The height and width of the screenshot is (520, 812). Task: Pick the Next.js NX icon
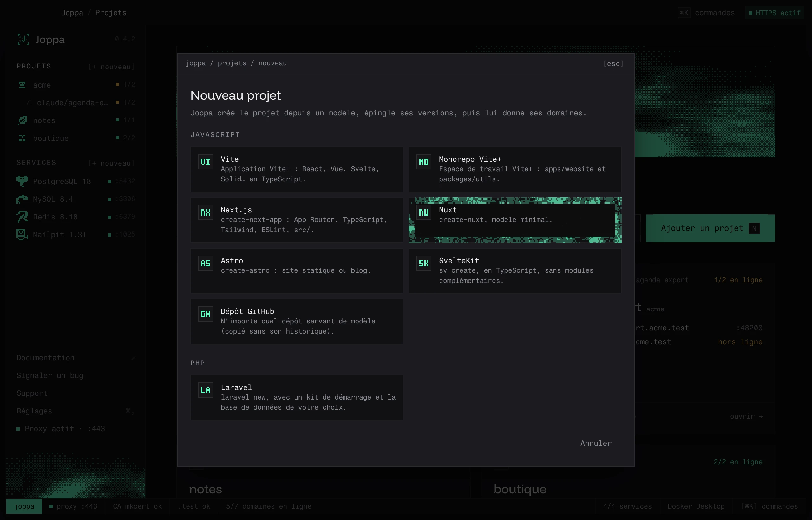point(205,212)
